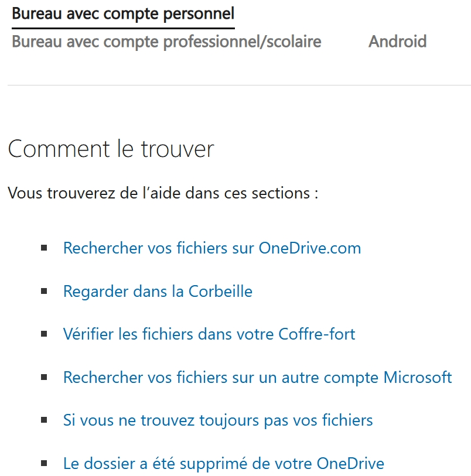Click the Comment le trouver heading

[x=111, y=149]
